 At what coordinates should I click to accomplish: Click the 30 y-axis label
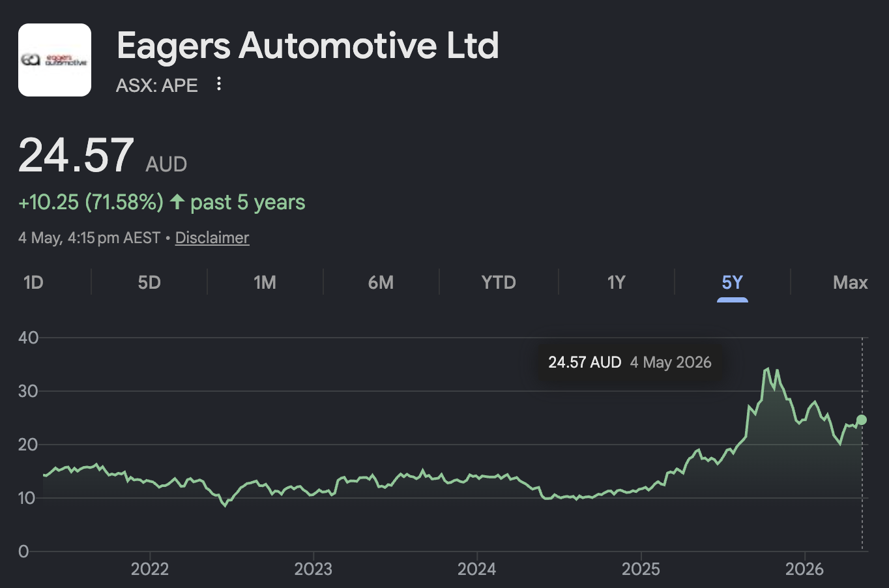(x=29, y=391)
